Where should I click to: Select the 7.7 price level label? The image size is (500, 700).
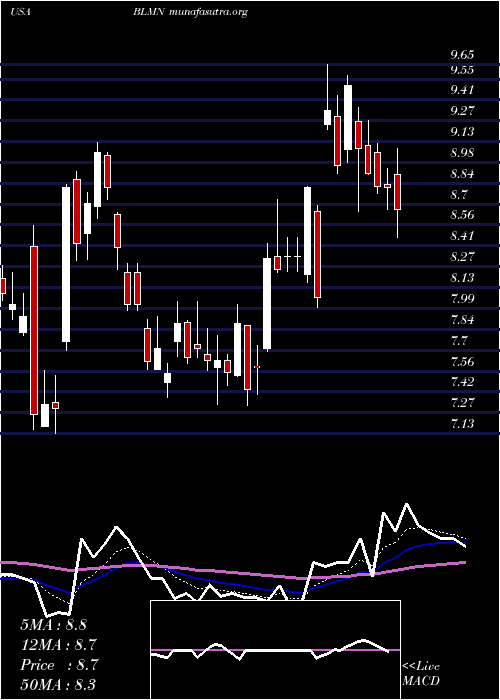(x=458, y=341)
